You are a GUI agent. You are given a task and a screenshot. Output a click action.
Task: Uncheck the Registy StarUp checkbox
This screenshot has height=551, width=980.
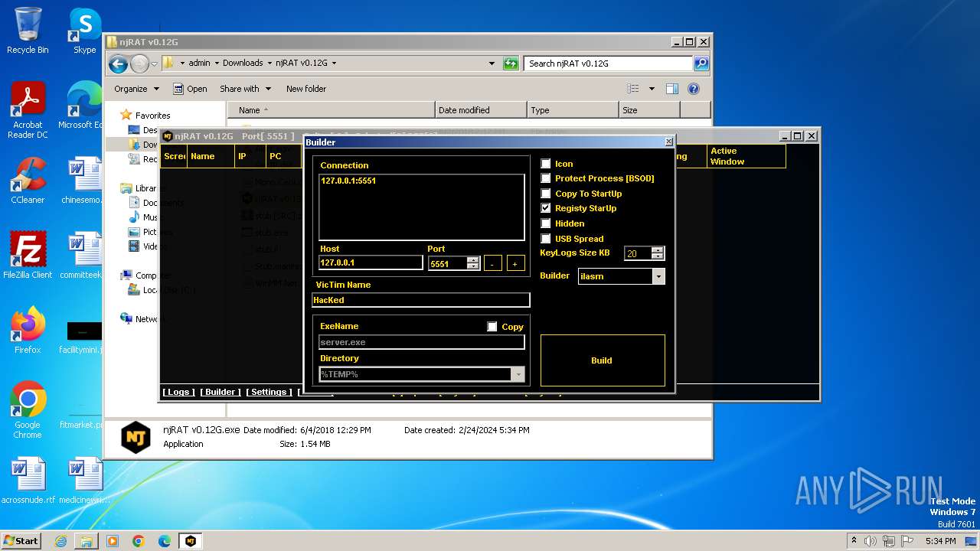pos(546,208)
